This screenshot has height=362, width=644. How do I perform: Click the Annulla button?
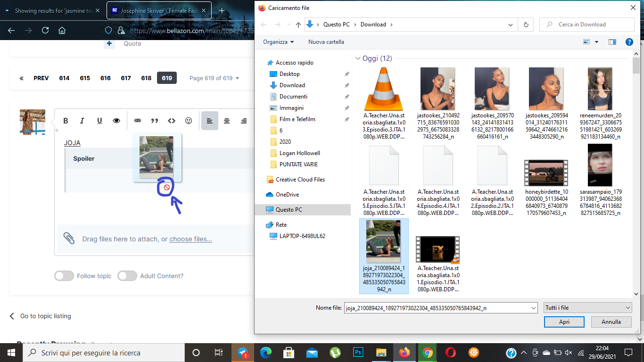(x=611, y=322)
